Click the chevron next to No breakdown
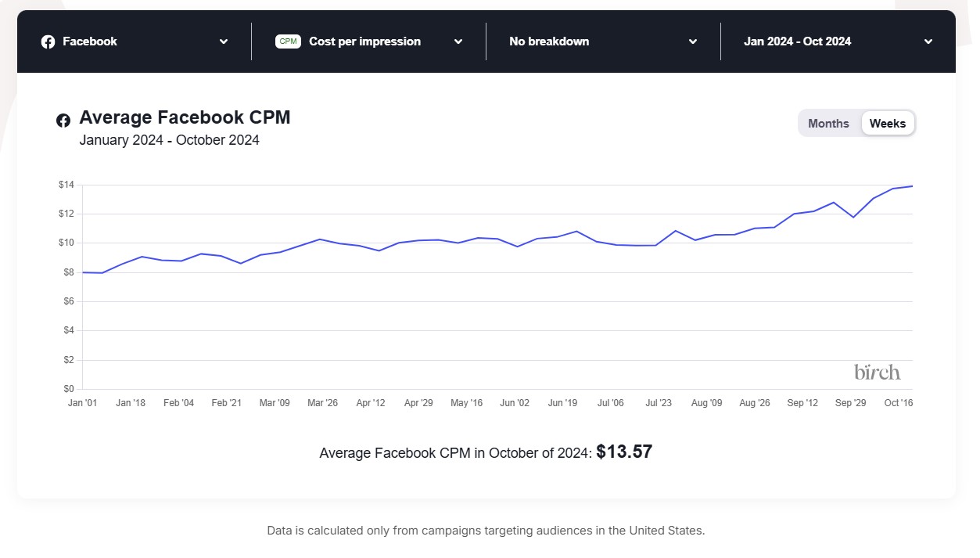This screenshot has width=980, height=558. (693, 41)
